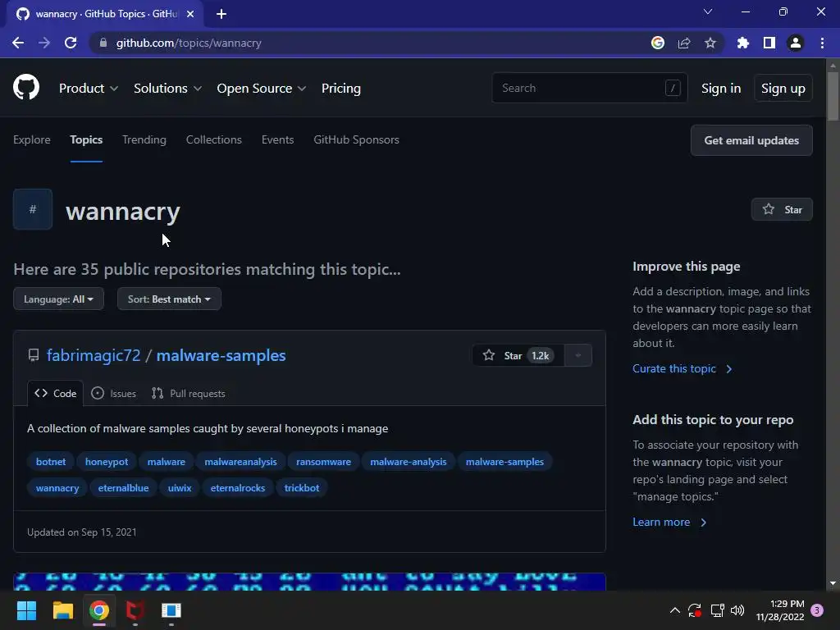The image size is (840, 630).
Task: Expand the Product menu
Action: pyautogui.click(x=89, y=89)
